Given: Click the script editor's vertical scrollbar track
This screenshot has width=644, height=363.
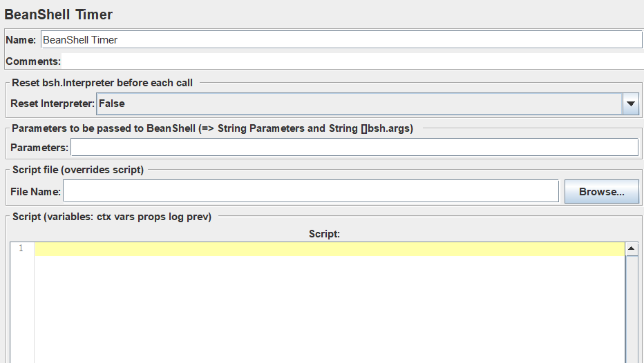Looking at the screenshot, I should (x=632, y=309).
